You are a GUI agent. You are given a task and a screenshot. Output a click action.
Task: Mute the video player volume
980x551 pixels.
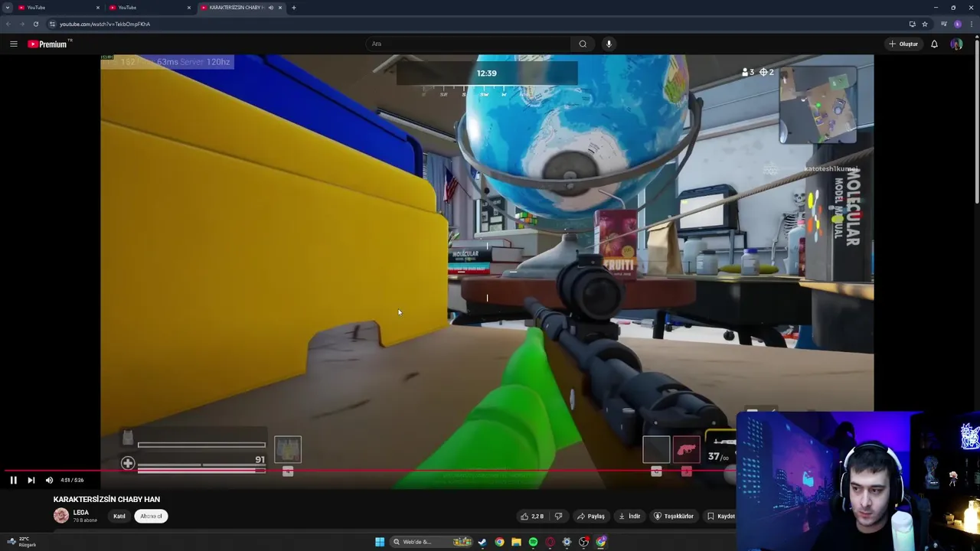tap(49, 480)
